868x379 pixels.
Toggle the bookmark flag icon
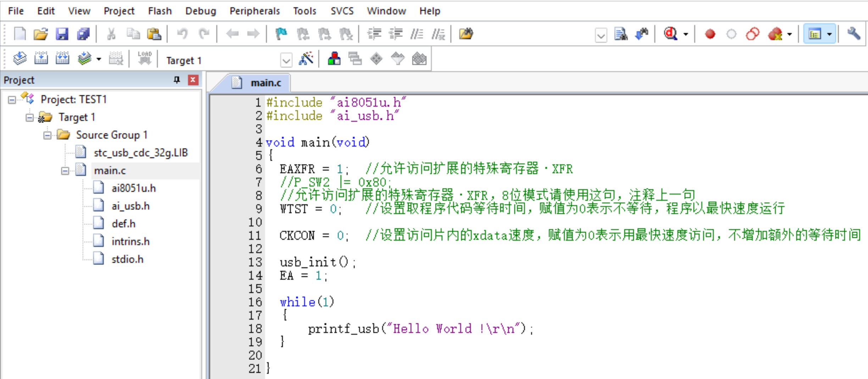tap(281, 34)
